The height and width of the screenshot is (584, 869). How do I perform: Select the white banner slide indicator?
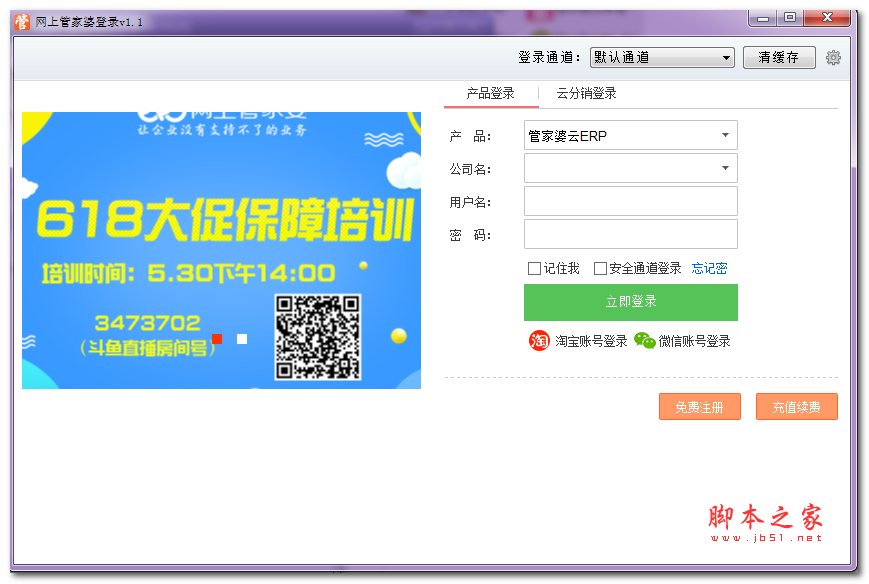point(242,339)
